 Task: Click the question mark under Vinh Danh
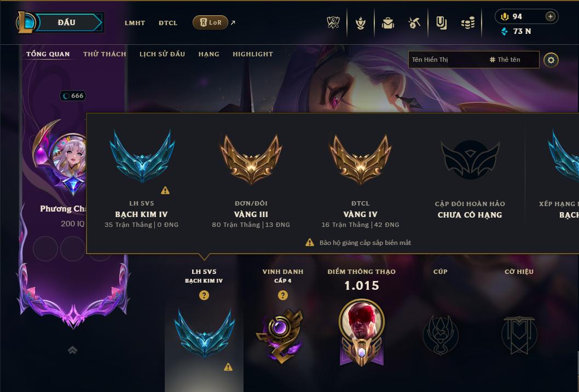(x=282, y=295)
